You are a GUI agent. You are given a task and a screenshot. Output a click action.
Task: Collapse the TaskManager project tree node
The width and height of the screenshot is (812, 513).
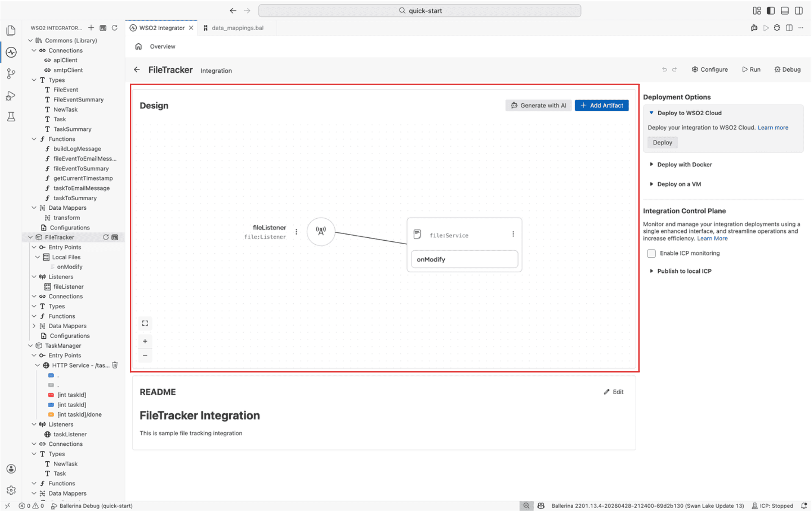coord(30,346)
